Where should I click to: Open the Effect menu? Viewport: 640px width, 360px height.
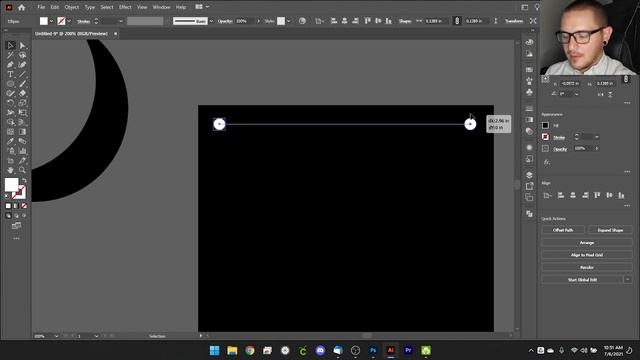pos(125,7)
